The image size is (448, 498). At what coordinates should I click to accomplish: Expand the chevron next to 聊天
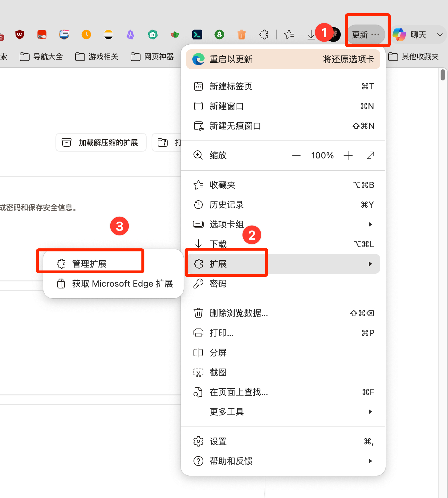coord(440,35)
